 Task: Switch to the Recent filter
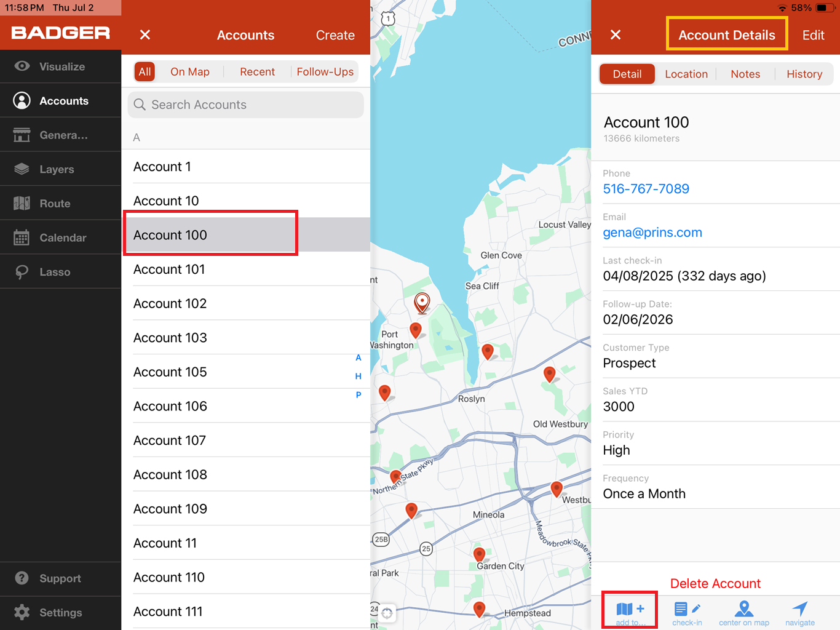pyautogui.click(x=257, y=71)
